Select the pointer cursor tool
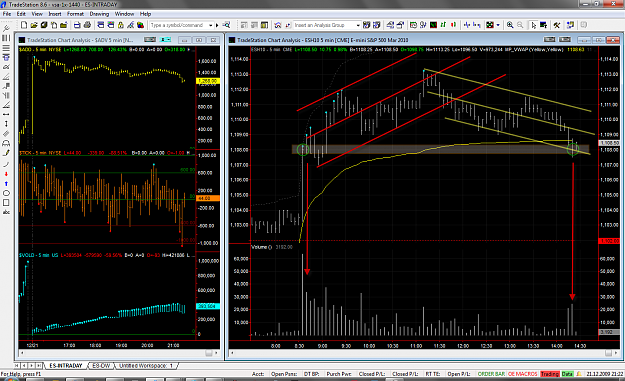 533,25
